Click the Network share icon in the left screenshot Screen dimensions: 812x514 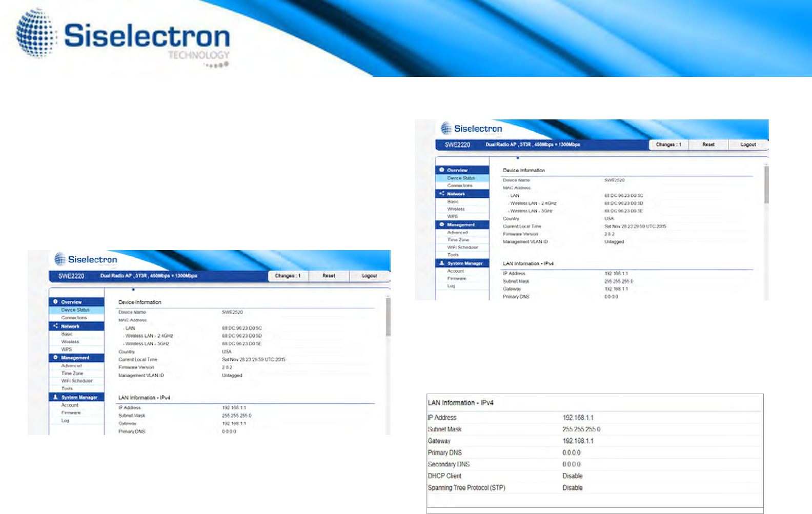tap(55, 326)
